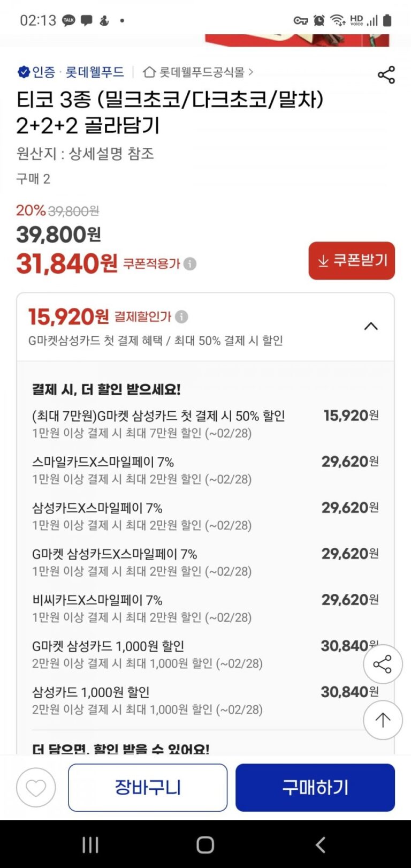Viewport: 411px width, 868px height.
Task: Tap the 쿠폰받기 coupon download button
Action: click(352, 261)
